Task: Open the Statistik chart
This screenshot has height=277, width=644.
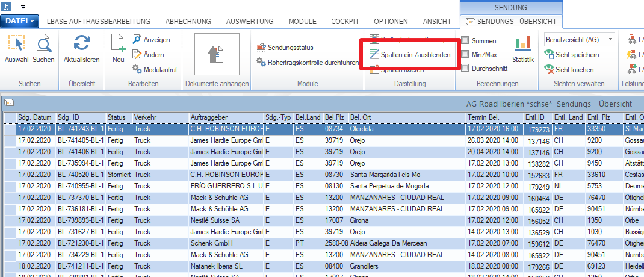Action: pyautogui.click(x=523, y=49)
